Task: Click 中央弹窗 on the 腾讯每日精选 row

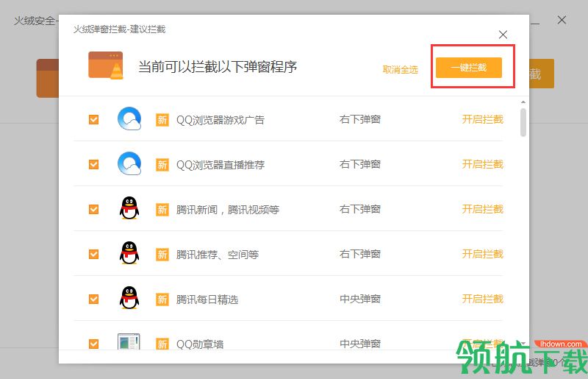Action: tap(360, 299)
